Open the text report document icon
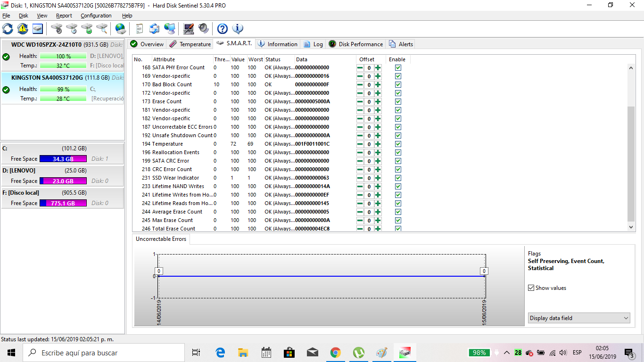This screenshot has height=362, width=644. pyautogui.click(x=139, y=28)
